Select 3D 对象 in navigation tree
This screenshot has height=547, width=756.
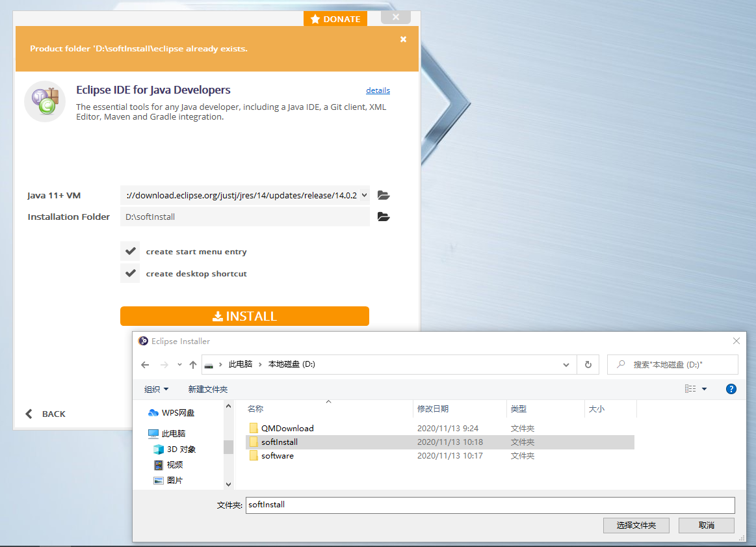174,449
